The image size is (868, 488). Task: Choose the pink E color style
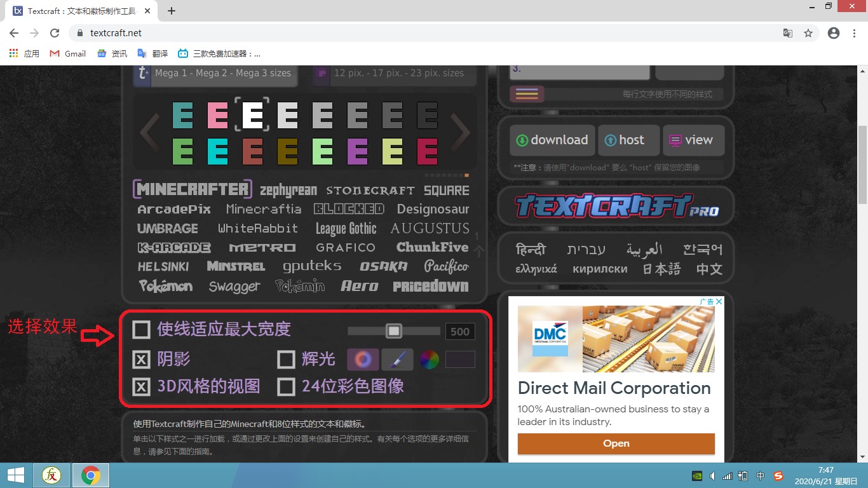click(217, 115)
